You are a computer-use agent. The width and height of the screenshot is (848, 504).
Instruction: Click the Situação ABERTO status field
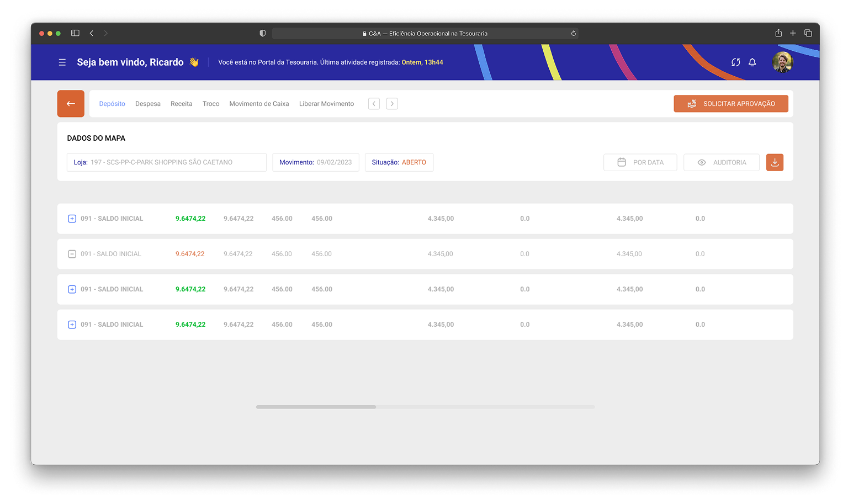(399, 162)
